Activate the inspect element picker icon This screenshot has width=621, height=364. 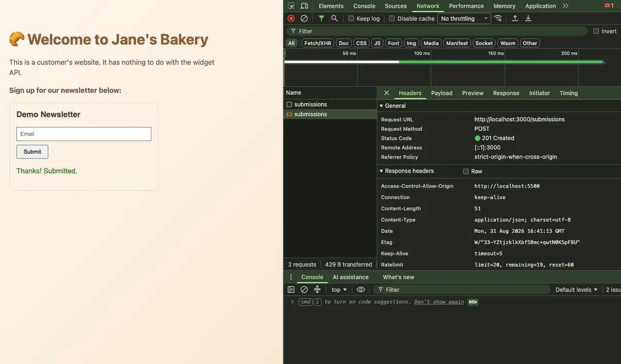291,6
